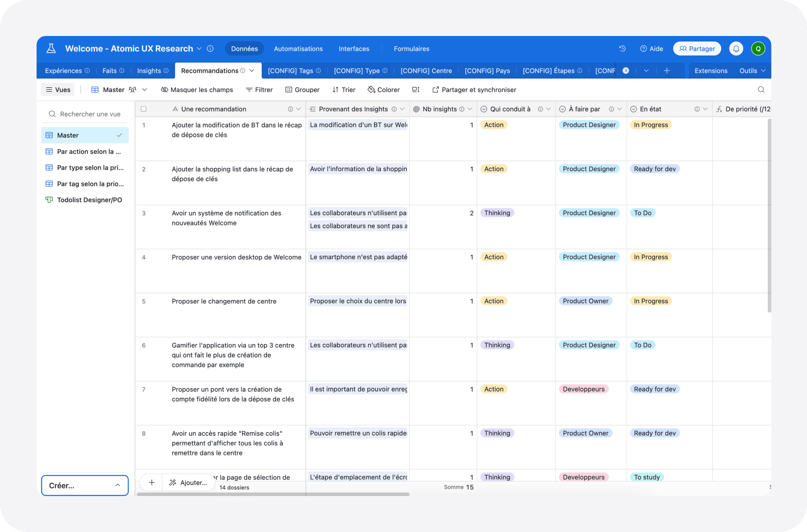The width and height of the screenshot is (807, 532).
Task: Click info icon on Faits tab
Action: 122,71
